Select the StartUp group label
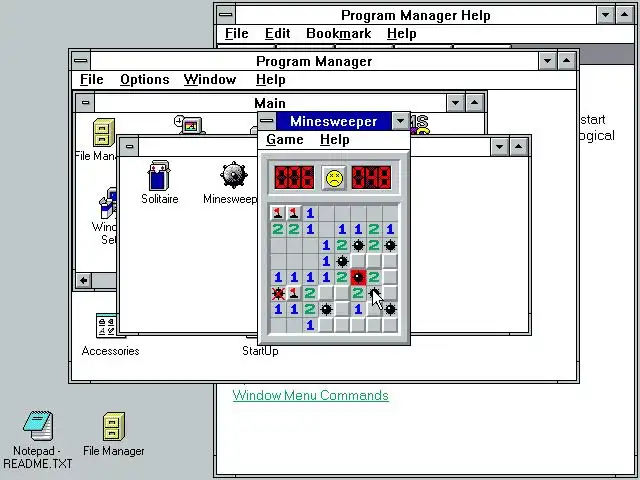 coord(260,351)
